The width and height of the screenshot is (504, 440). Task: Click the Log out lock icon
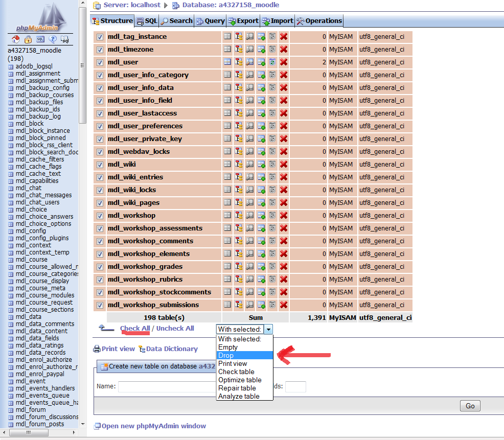coord(28,39)
